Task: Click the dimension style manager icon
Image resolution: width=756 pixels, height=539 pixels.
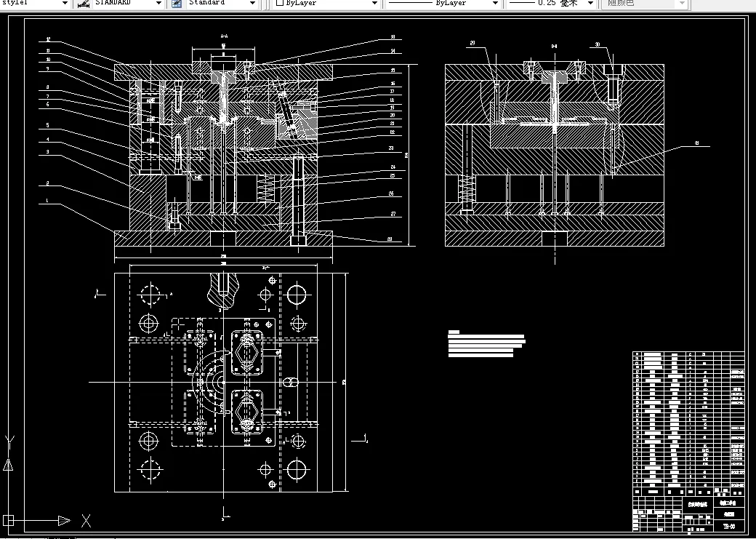Action: (84, 4)
